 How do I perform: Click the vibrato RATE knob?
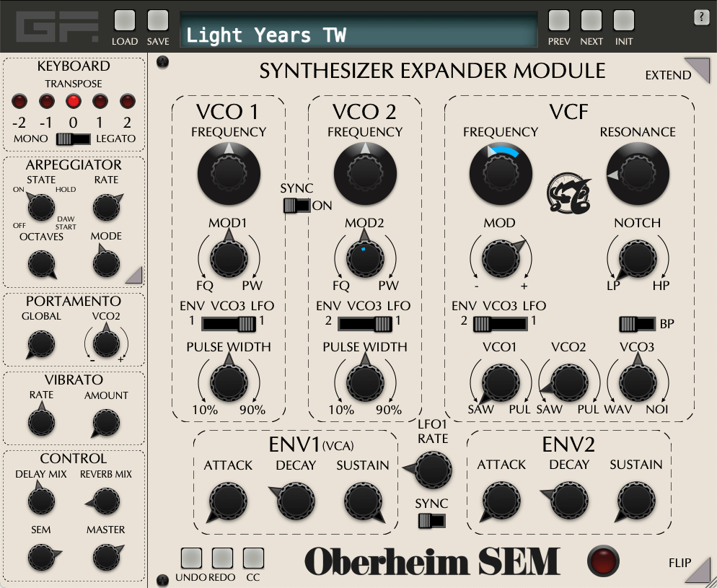[x=41, y=422]
